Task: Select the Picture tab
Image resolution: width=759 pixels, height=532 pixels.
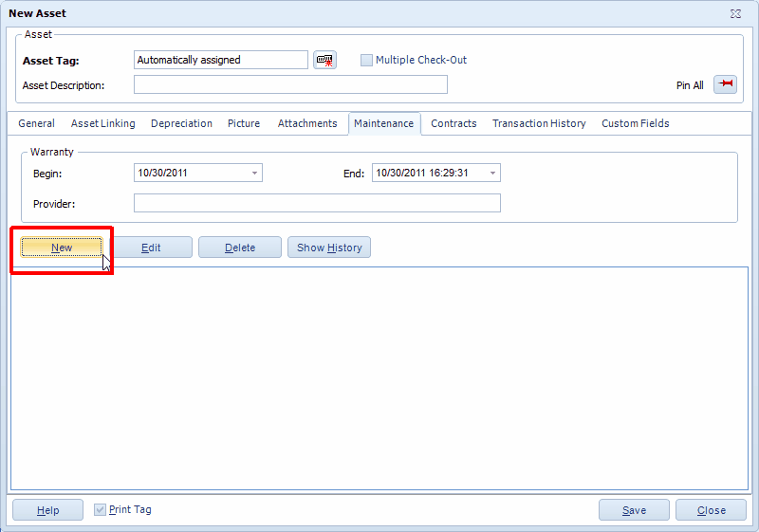Action: 244,123
